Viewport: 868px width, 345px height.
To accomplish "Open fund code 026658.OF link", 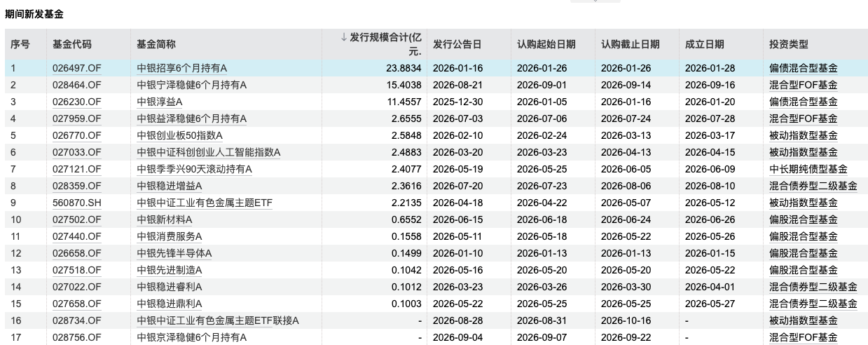I will [x=76, y=253].
